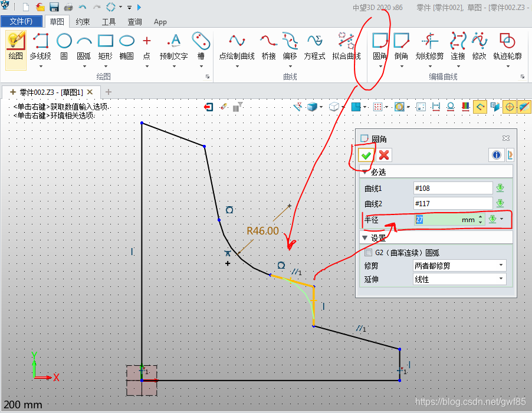
Task: Select the 方程式 equation curve tool
Action: click(314, 47)
